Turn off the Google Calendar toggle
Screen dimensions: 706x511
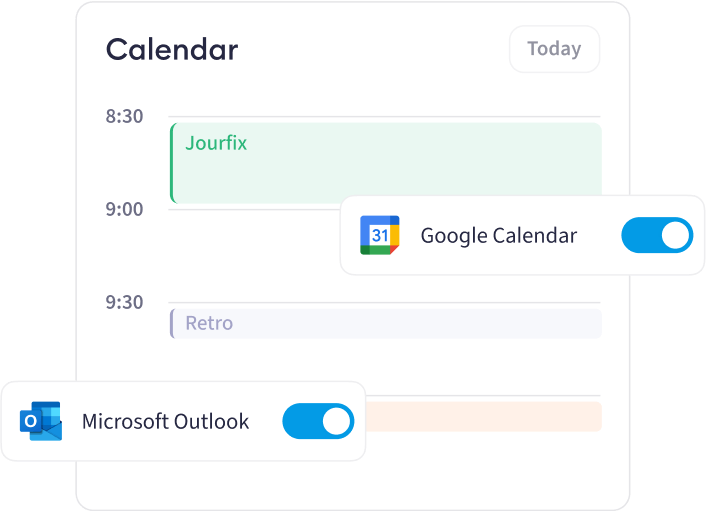pos(657,235)
